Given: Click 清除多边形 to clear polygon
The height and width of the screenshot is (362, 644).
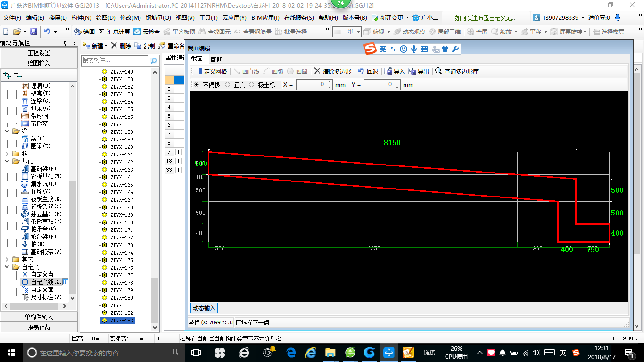Looking at the screenshot, I should coord(333,71).
